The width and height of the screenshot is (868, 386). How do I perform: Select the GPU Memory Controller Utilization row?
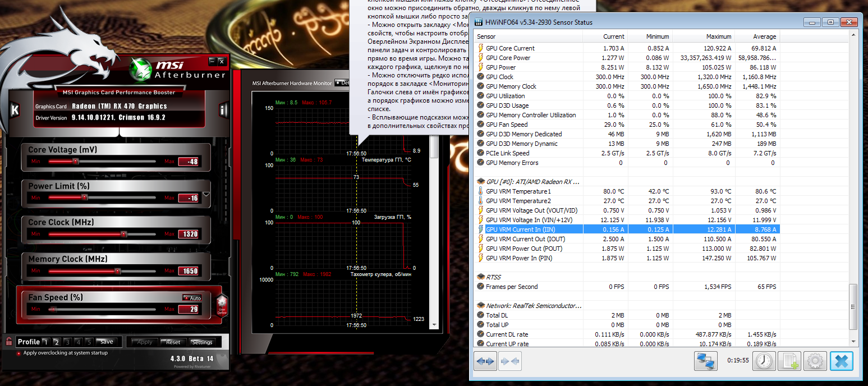[627, 115]
